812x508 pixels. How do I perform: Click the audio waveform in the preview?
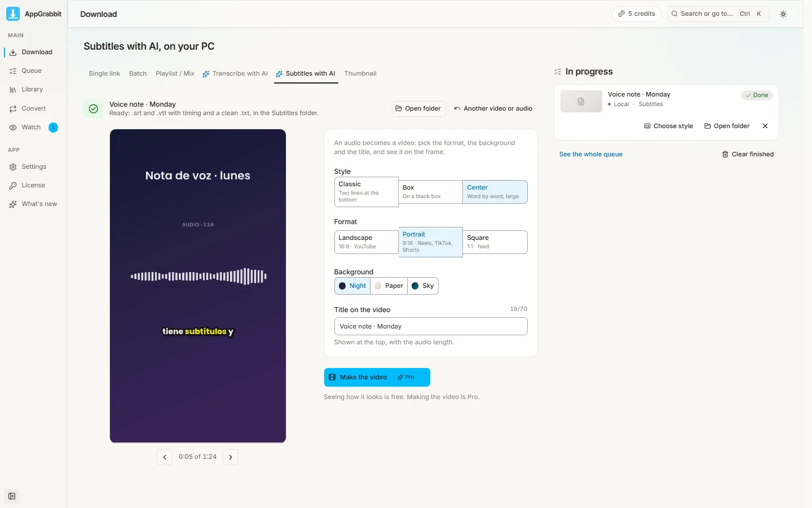[x=198, y=276]
